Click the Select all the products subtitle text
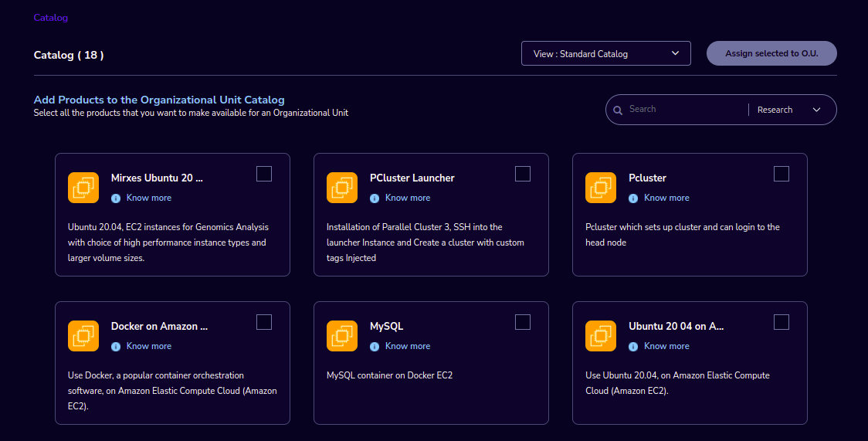868x441 pixels. [191, 113]
